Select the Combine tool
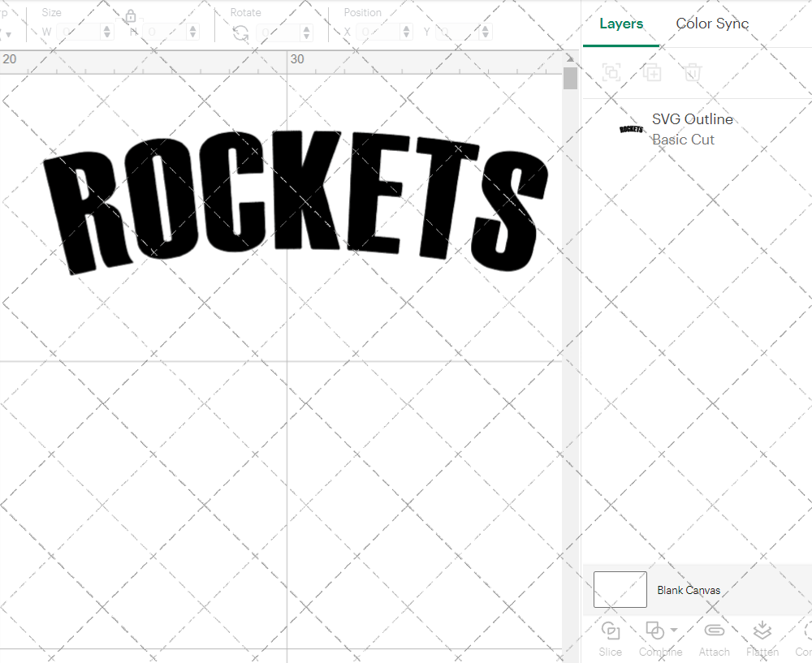This screenshot has width=812, height=663. [x=655, y=637]
